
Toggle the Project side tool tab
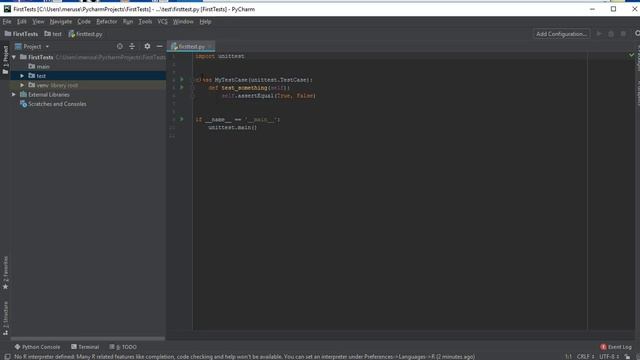coord(5,60)
